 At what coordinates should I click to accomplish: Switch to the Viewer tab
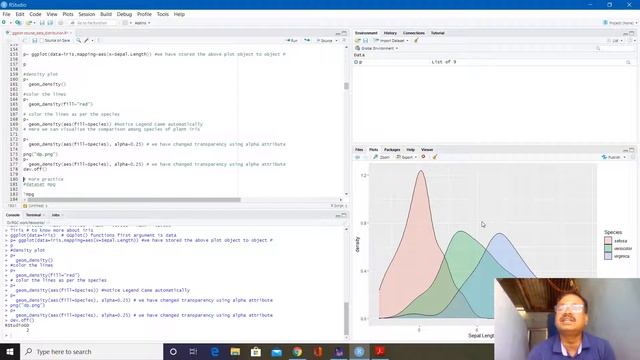(427, 150)
